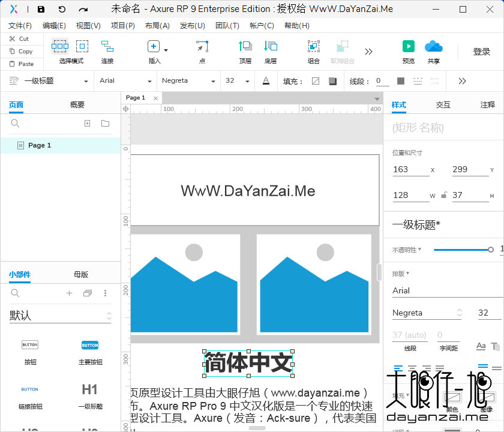Expand more style toolbar options chevron
Screen dimensions: 504x432
(x=462, y=81)
